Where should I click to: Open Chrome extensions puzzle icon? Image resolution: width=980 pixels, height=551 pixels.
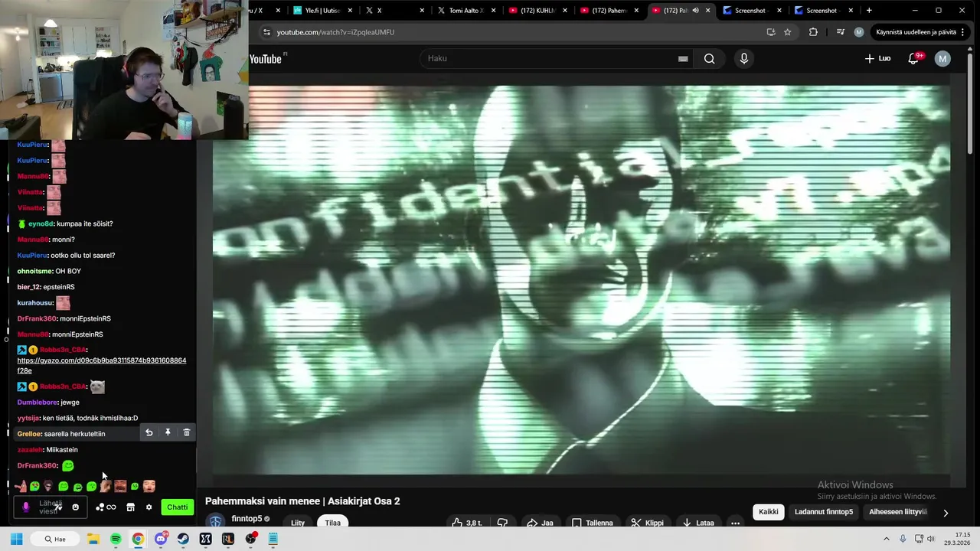[x=813, y=32]
